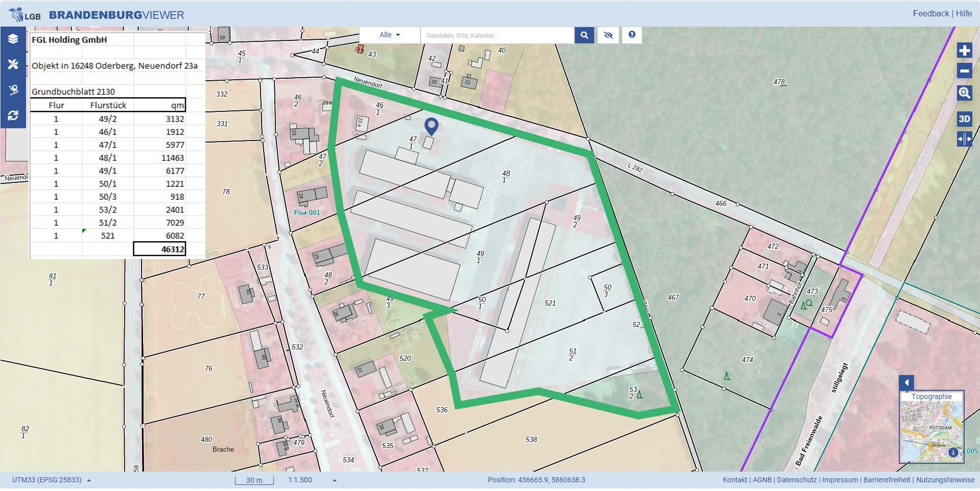Open the Kontakt link
980x491 pixels.
tap(735, 480)
